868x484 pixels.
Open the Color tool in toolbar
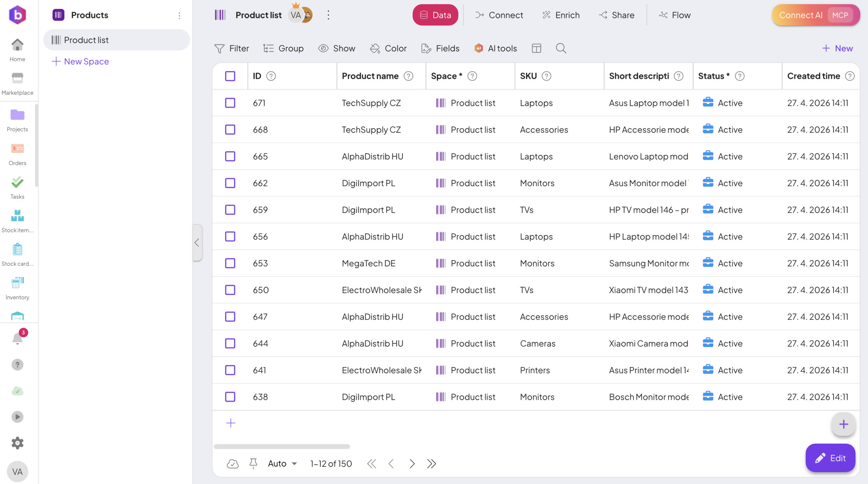tap(388, 48)
